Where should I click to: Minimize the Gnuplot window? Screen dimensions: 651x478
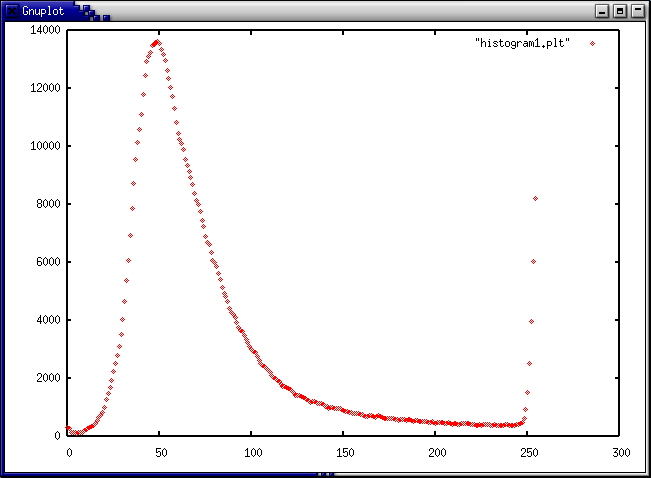tap(602, 10)
